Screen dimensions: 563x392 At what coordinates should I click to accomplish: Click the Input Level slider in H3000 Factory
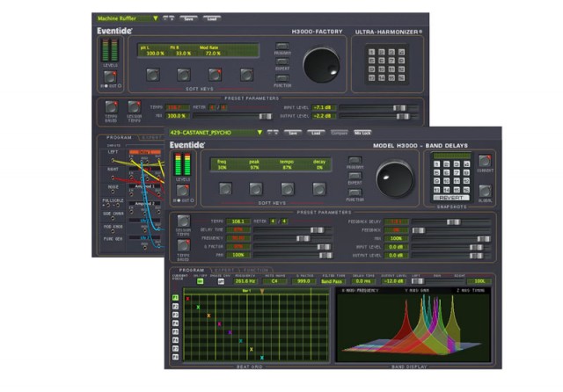[378, 106]
